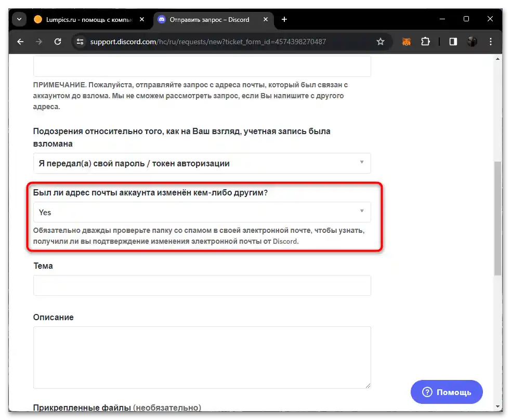
Task: Open the hack suspicion reason dropdown
Action: pos(202,163)
